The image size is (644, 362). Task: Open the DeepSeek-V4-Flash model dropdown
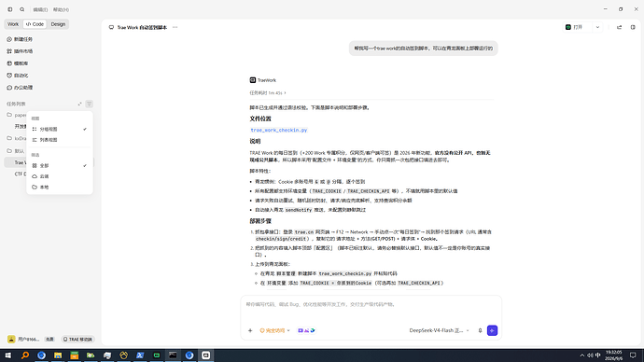click(439, 330)
